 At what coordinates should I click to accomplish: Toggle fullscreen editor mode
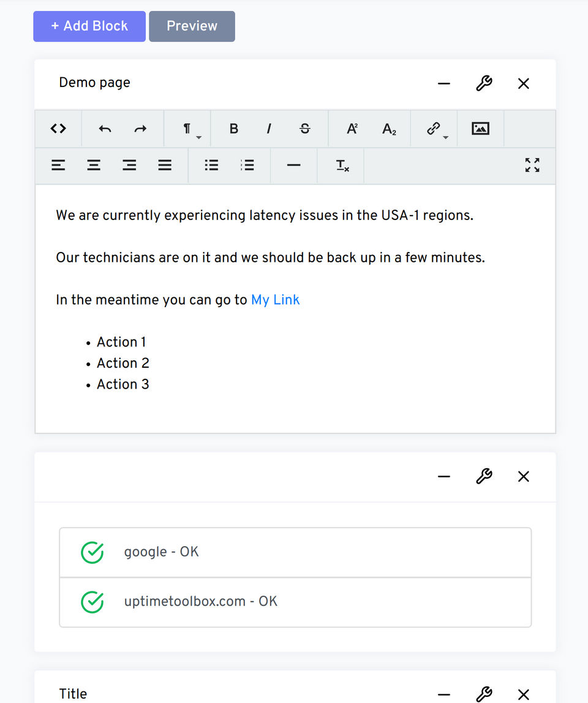click(x=532, y=165)
